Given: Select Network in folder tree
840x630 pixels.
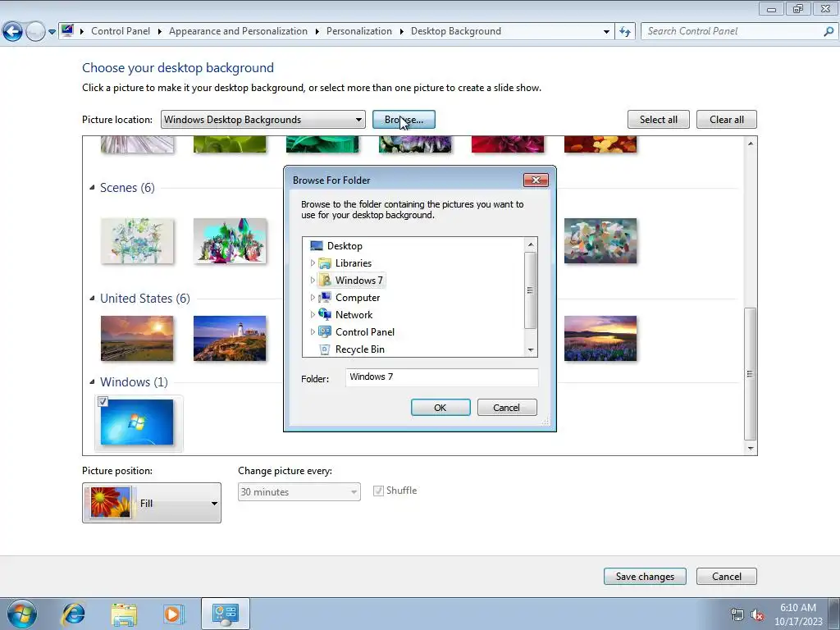Looking at the screenshot, I should (354, 314).
